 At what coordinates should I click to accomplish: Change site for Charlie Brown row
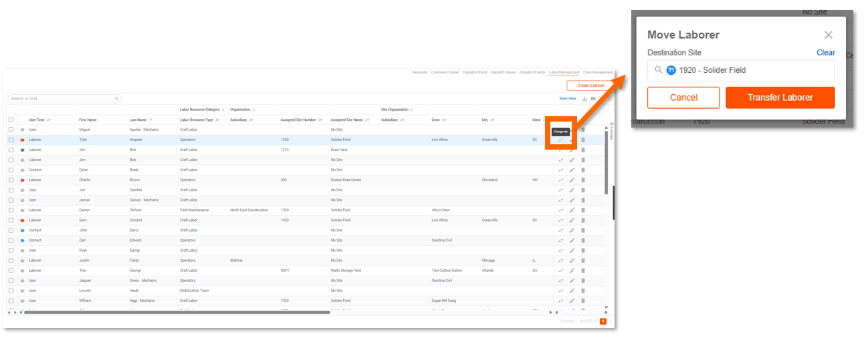561,180
